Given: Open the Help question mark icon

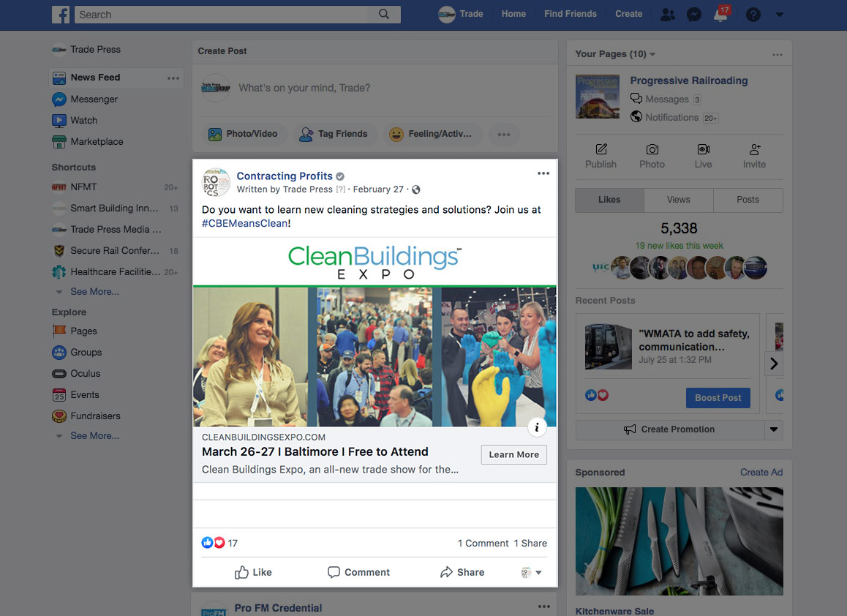Looking at the screenshot, I should pos(753,15).
